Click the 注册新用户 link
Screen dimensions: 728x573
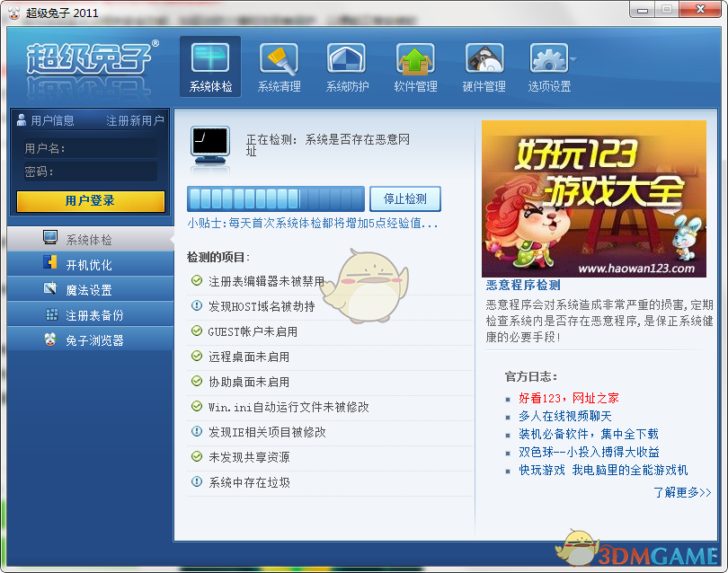tap(135, 120)
